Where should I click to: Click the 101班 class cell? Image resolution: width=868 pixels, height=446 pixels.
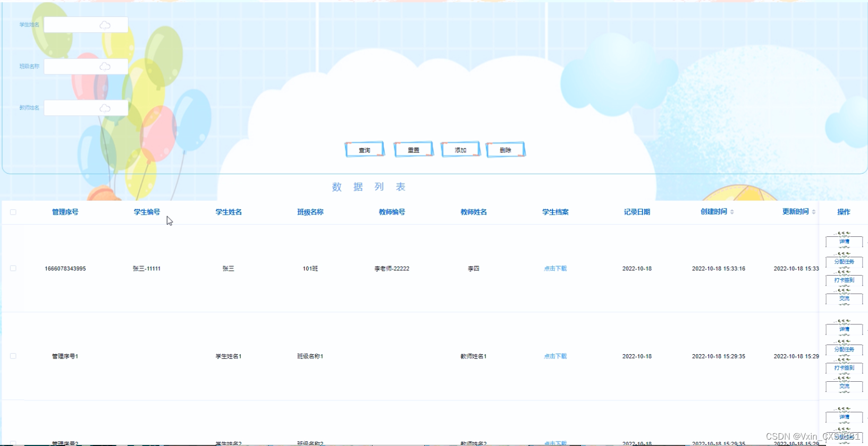pyautogui.click(x=310, y=269)
